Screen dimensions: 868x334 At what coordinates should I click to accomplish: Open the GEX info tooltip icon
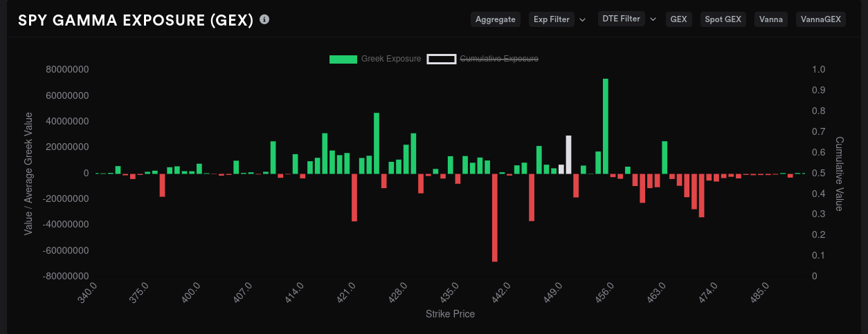tap(264, 19)
